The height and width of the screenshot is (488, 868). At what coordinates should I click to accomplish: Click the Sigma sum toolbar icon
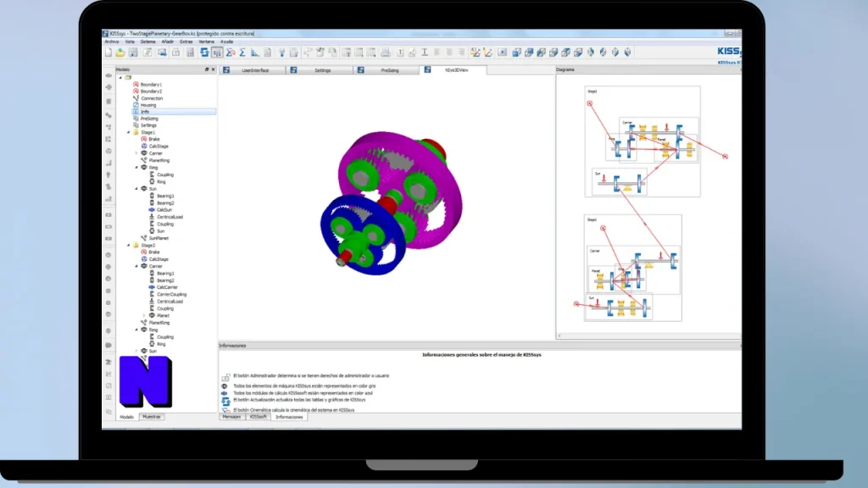pos(242,53)
